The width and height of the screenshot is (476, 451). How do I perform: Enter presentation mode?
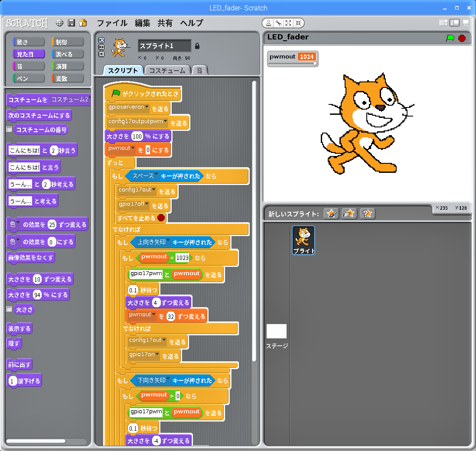[466, 23]
